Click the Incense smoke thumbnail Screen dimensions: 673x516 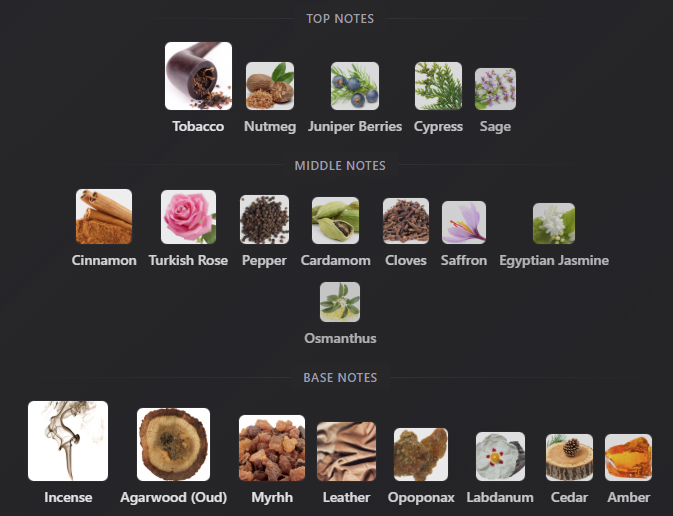[x=68, y=441]
